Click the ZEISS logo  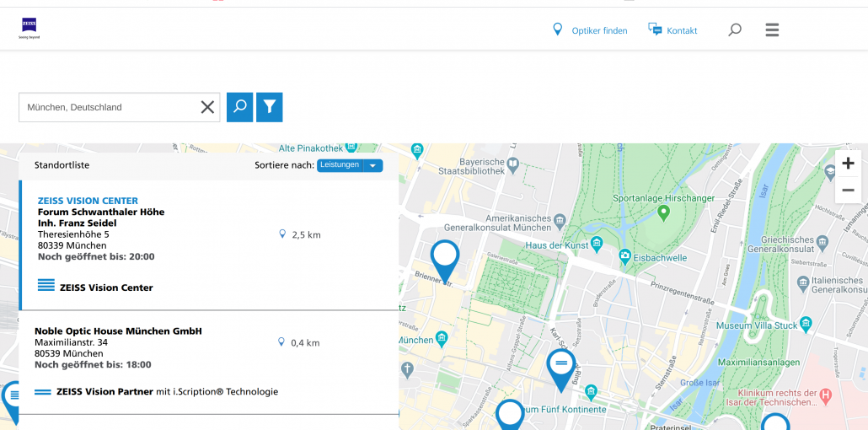(x=29, y=29)
